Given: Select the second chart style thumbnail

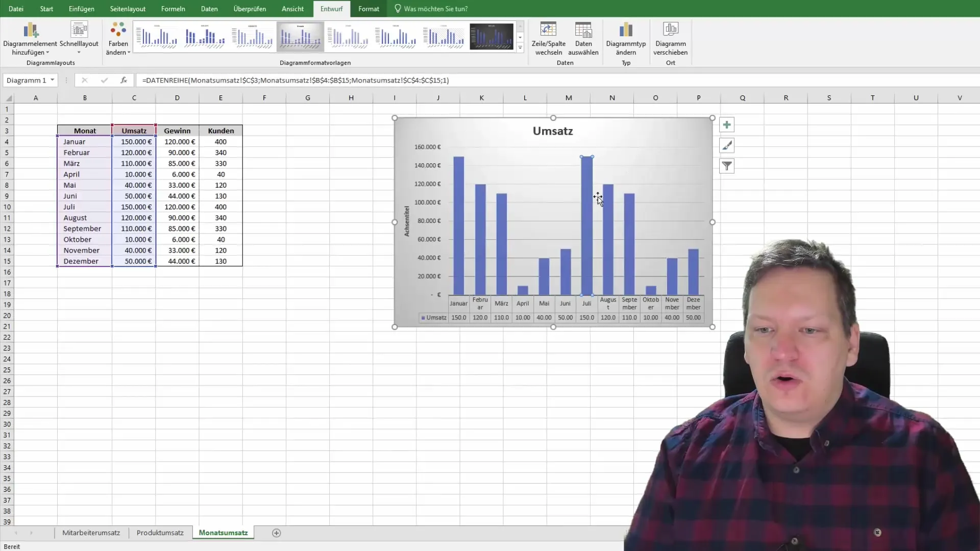Looking at the screenshot, I should (205, 37).
